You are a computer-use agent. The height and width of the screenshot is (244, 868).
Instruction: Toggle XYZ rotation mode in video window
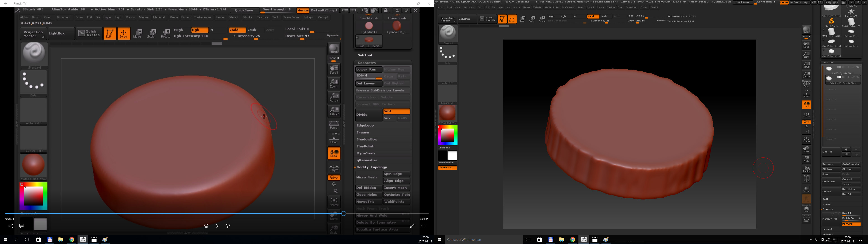334,178
